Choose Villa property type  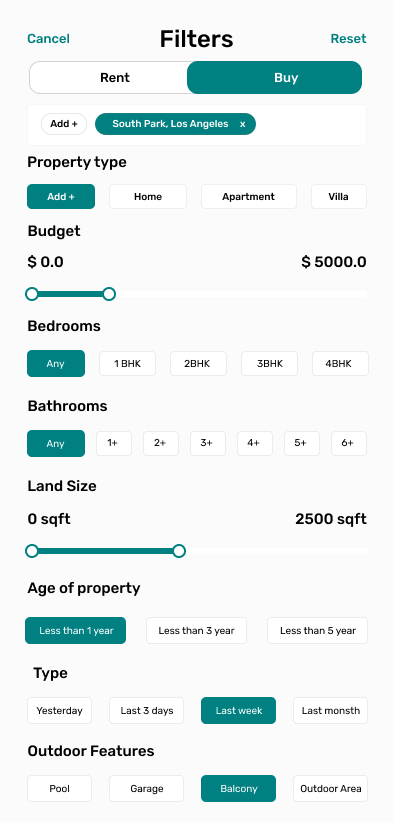(x=339, y=197)
